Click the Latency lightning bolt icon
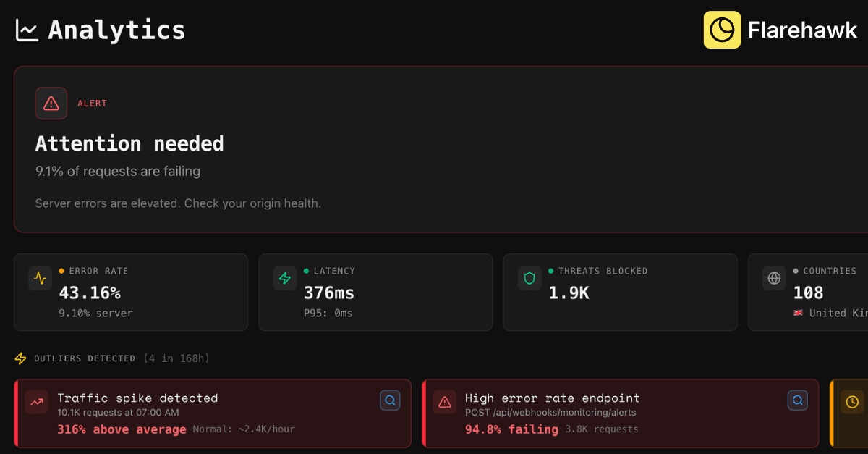 click(x=285, y=278)
